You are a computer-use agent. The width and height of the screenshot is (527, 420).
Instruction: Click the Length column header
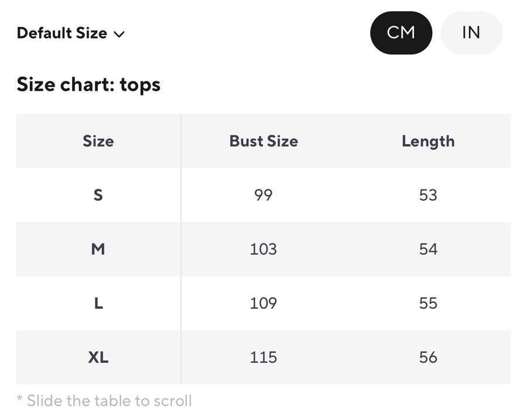[428, 141]
